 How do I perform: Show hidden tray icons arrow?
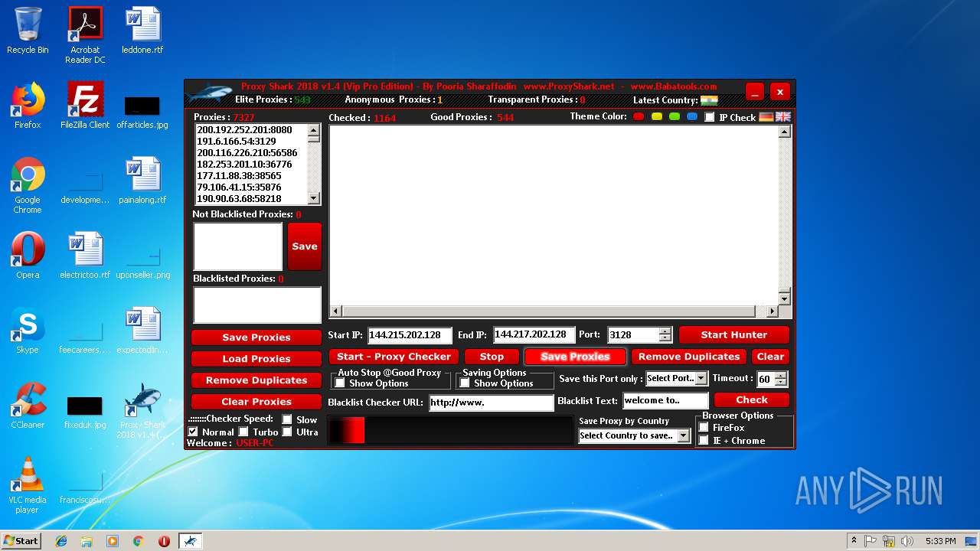(854, 541)
